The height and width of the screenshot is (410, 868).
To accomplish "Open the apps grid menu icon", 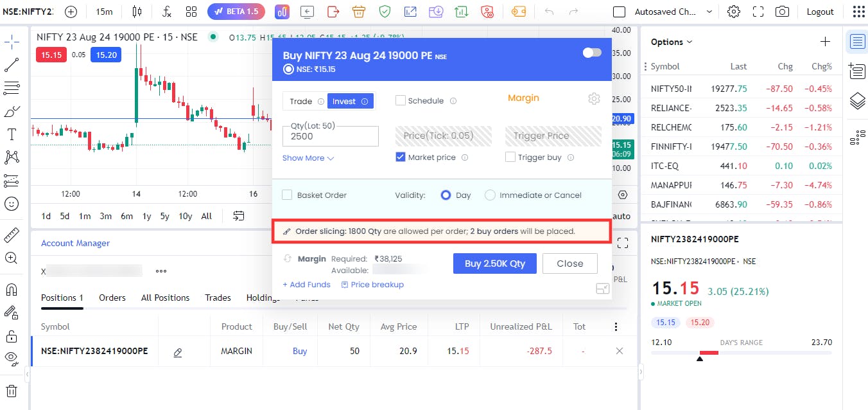I will coord(858,12).
